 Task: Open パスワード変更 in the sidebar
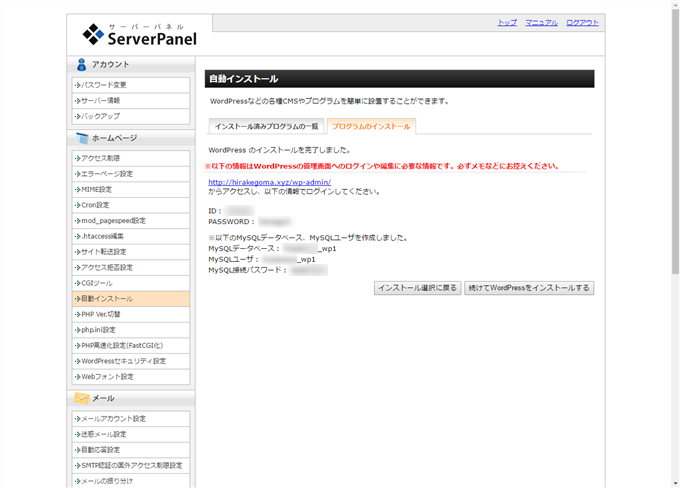click(x=104, y=85)
